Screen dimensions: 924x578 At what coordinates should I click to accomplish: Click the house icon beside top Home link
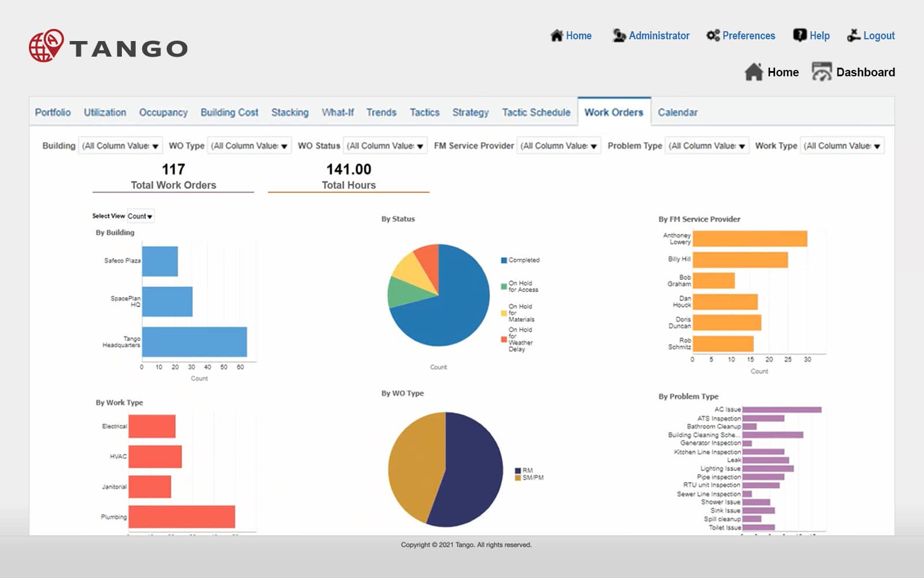point(556,36)
